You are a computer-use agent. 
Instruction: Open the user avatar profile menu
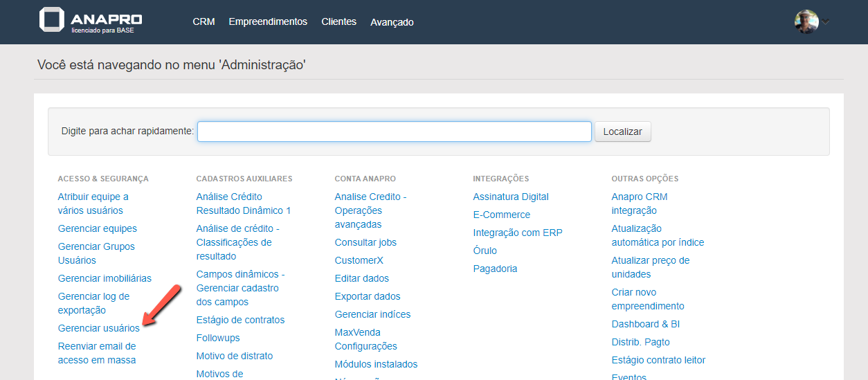tap(806, 21)
